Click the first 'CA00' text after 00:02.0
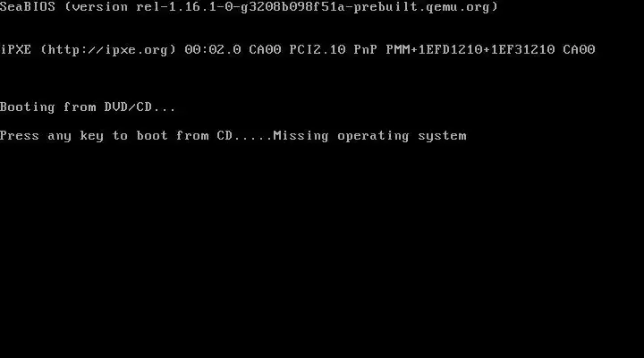The height and width of the screenshot is (358, 644). [x=265, y=49]
